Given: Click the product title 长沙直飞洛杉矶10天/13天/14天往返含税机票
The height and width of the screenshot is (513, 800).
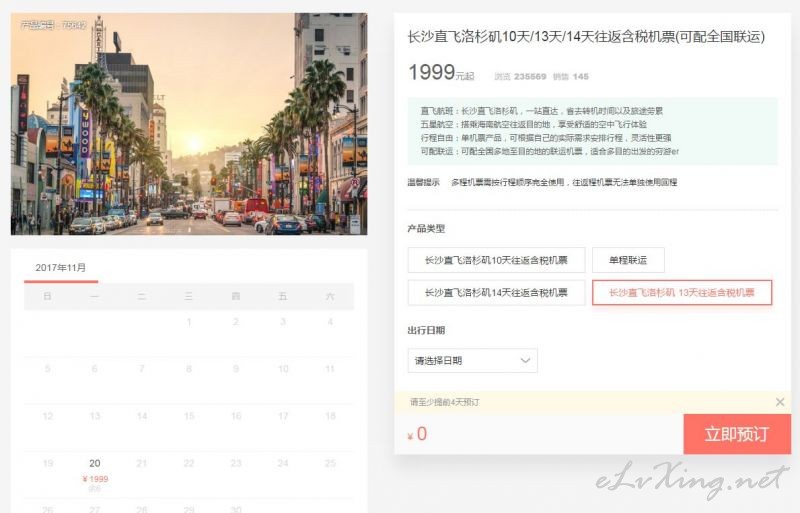Looking at the screenshot, I should [586, 37].
